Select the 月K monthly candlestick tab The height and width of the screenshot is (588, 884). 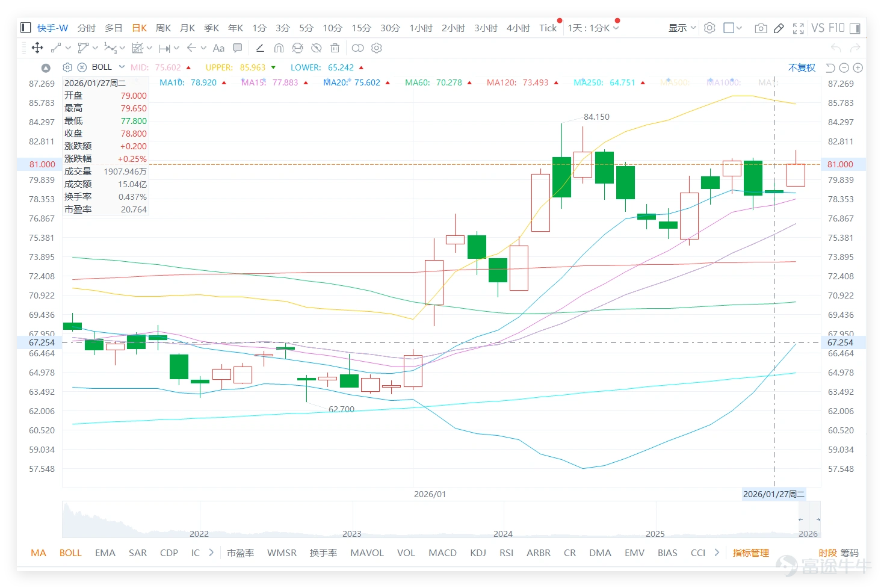point(187,28)
